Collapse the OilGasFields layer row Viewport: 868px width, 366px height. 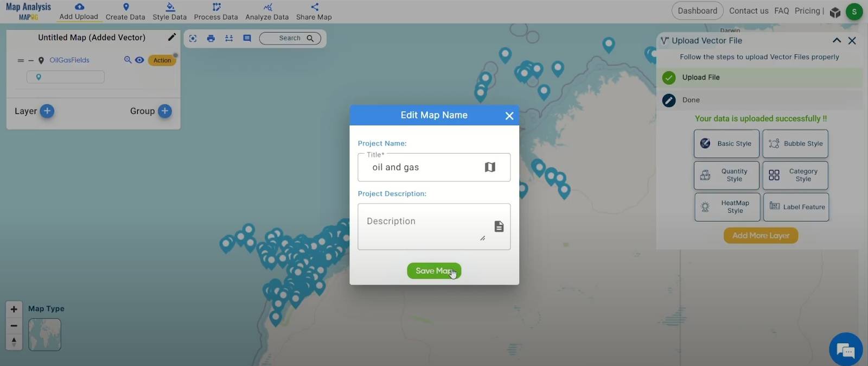pyautogui.click(x=31, y=60)
